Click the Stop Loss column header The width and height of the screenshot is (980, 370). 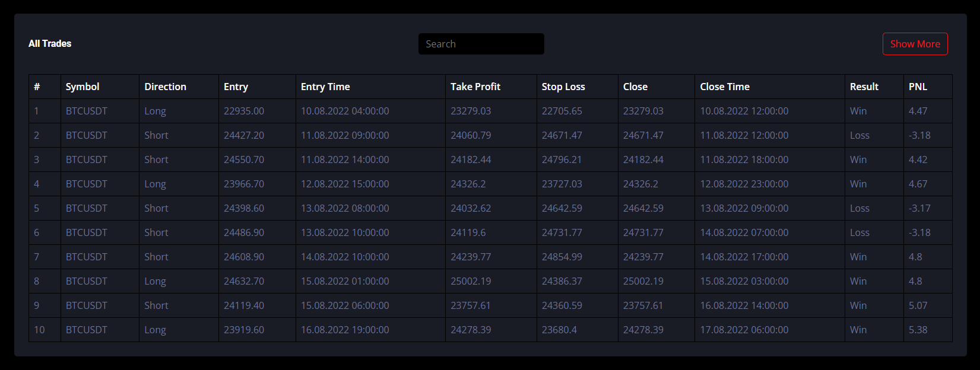click(563, 87)
